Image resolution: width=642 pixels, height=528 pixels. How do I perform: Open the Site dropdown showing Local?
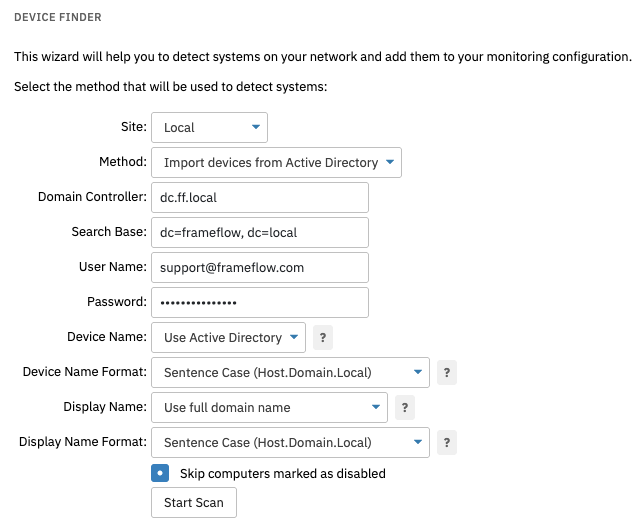(x=209, y=128)
